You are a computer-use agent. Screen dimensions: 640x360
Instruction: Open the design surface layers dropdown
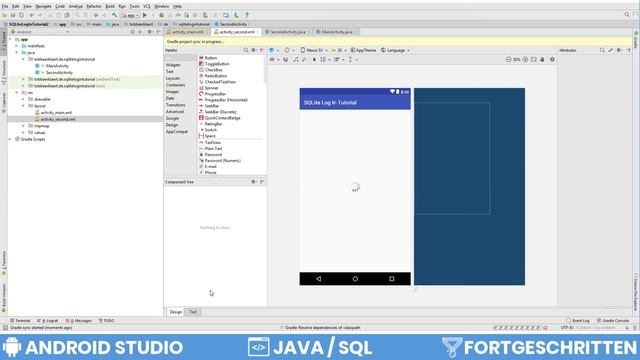pyautogui.click(x=274, y=50)
